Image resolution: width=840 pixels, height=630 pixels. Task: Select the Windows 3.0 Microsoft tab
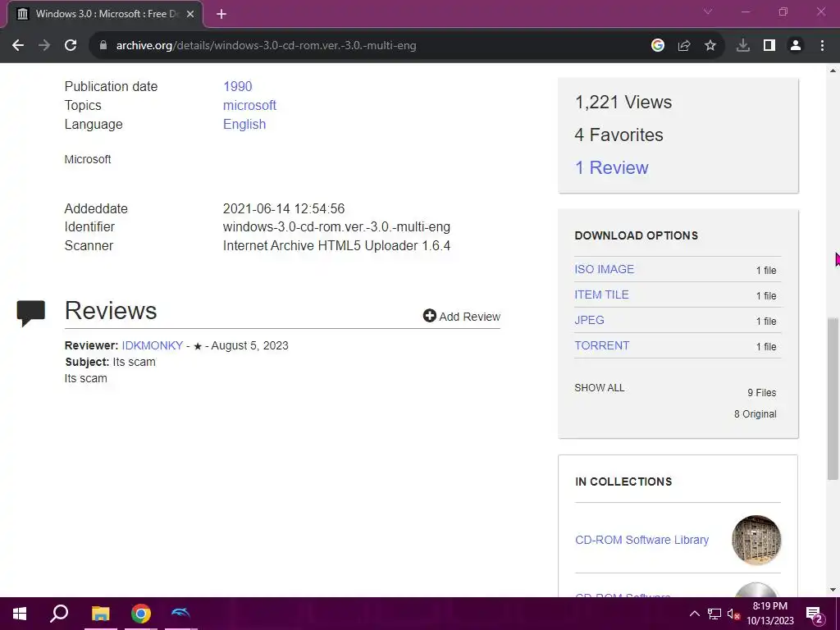click(x=105, y=14)
